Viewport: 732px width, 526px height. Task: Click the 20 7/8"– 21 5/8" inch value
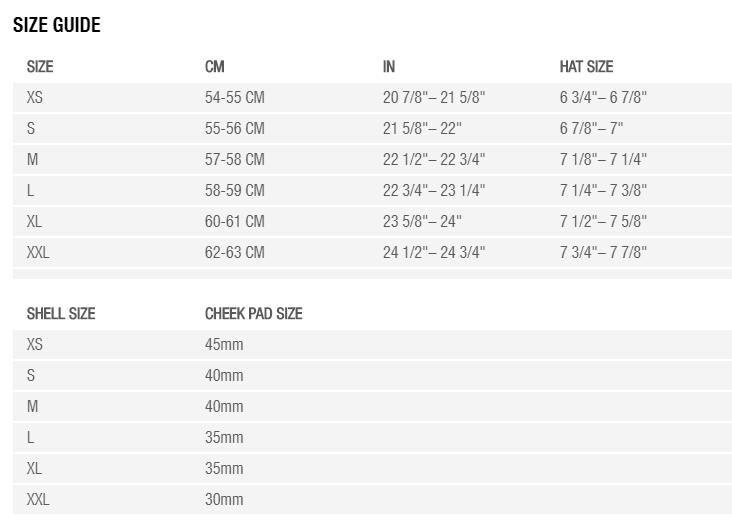coord(434,98)
